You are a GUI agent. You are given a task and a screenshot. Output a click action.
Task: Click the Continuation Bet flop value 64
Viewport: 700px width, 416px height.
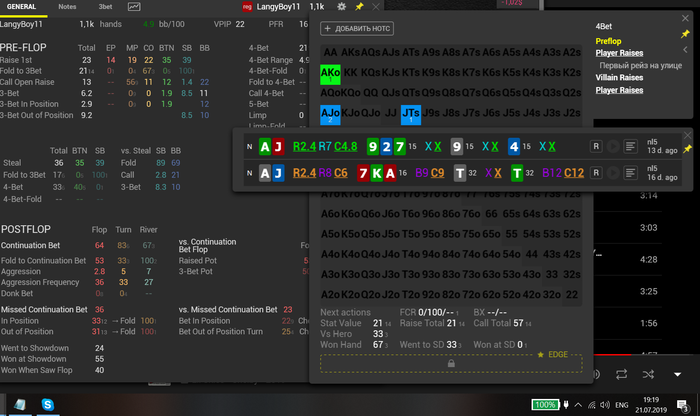pos(99,245)
